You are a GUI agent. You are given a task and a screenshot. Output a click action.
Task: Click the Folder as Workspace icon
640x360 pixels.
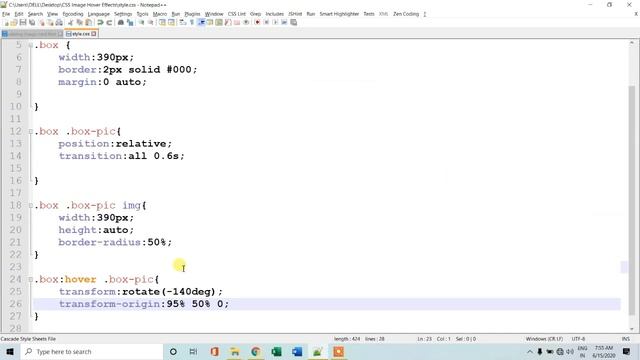[x=237, y=22]
